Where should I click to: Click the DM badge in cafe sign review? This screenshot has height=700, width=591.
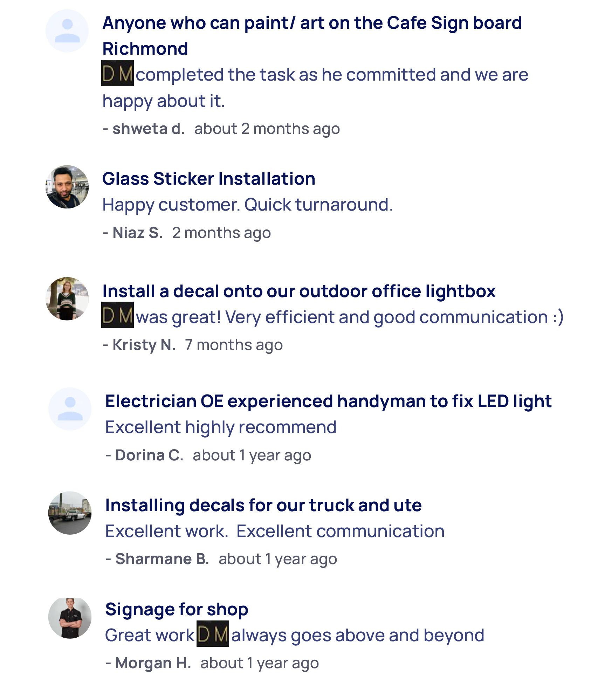pyautogui.click(x=117, y=73)
